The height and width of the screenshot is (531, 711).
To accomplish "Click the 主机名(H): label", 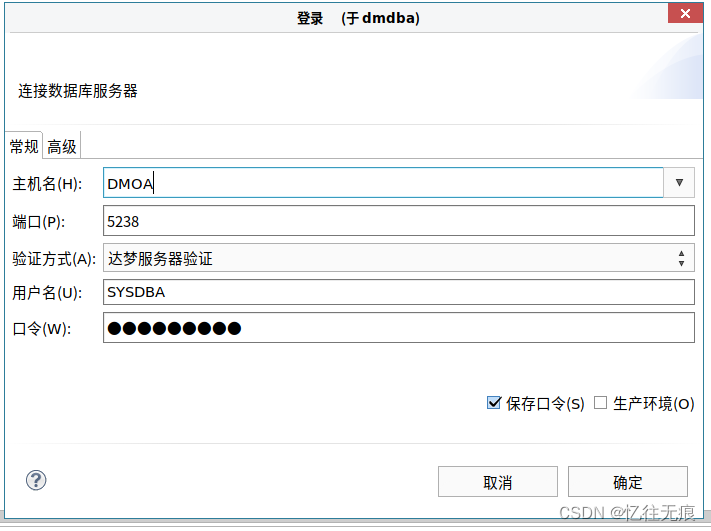I will (x=47, y=184).
